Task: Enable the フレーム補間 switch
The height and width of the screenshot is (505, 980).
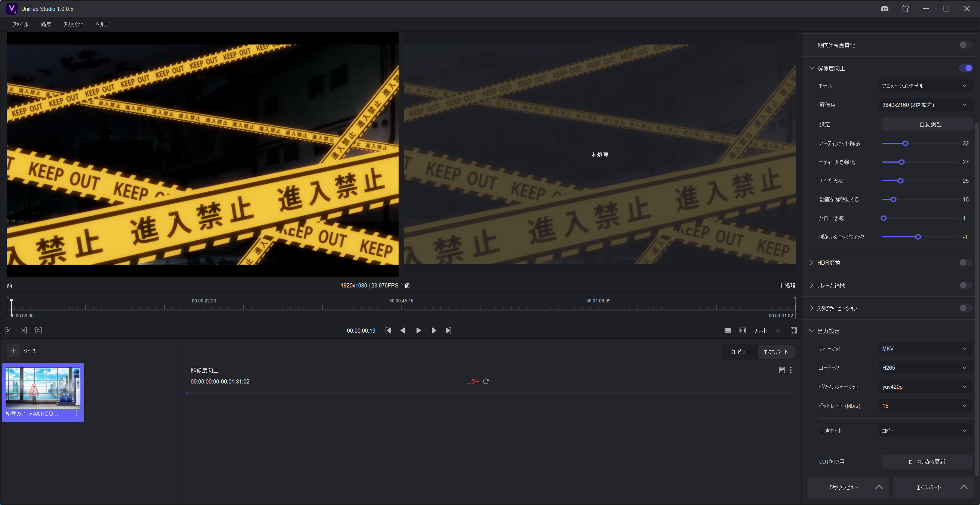Action: click(965, 285)
